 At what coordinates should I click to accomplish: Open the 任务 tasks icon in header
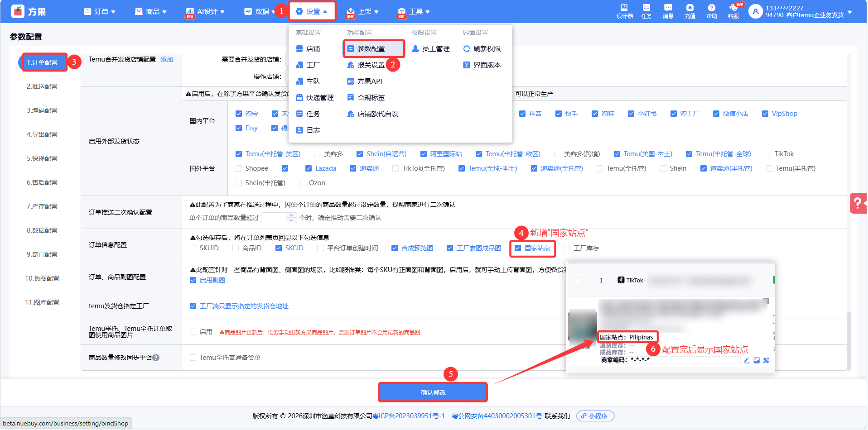(x=646, y=11)
